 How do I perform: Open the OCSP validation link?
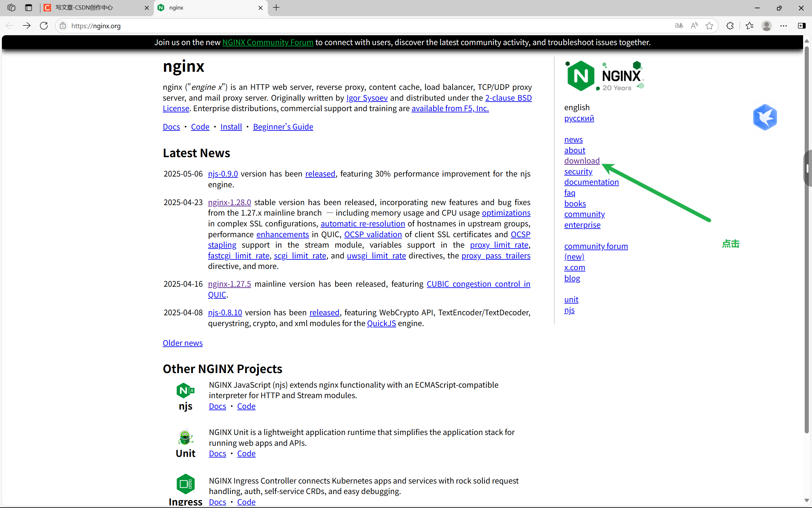click(x=373, y=235)
